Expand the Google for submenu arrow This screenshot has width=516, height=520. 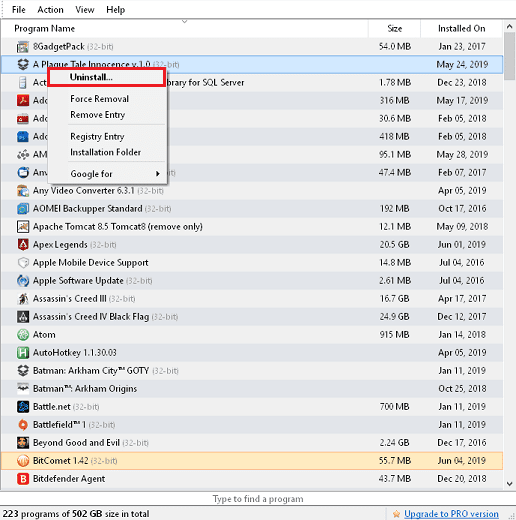pos(158,174)
